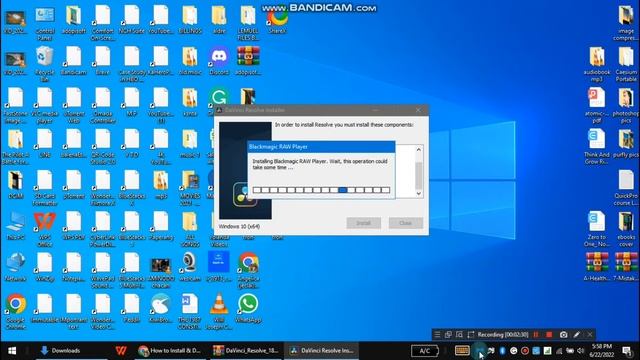Open the notification center icon
Screen dimensions: 640x360
coord(627,351)
